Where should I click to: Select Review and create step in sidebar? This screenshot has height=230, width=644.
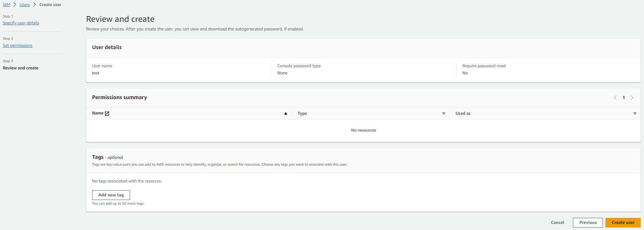pos(20,68)
